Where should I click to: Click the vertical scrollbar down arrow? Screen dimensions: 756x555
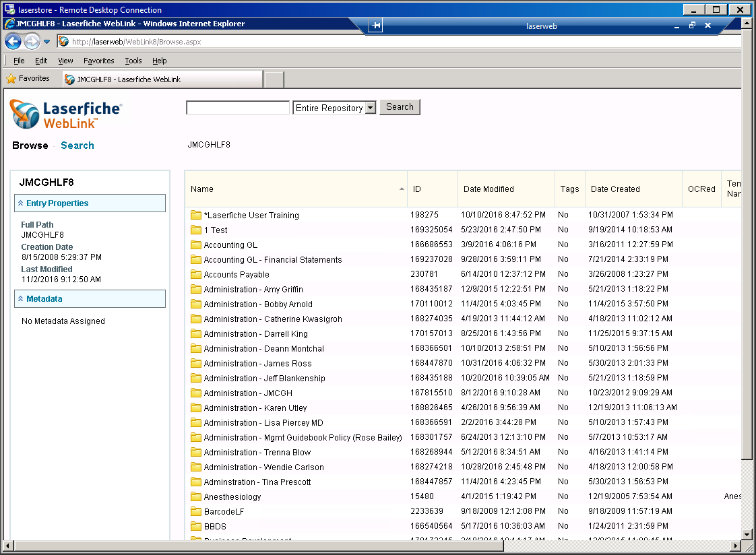pyautogui.click(x=747, y=534)
